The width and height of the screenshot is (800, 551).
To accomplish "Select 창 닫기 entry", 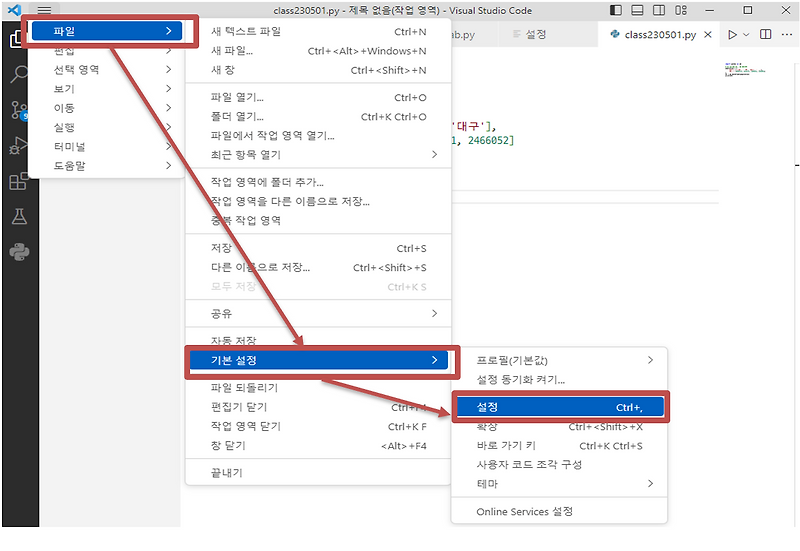I will (x=318, y=446).
